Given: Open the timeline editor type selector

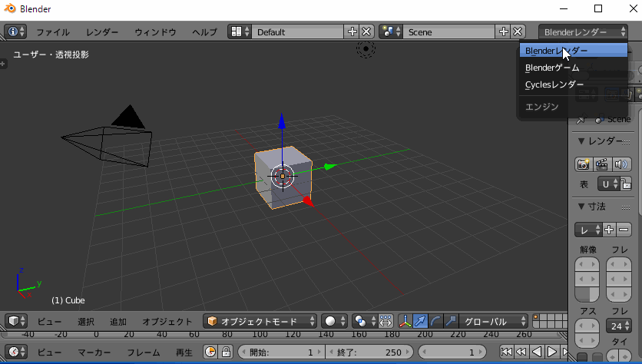Looking at the screenshot, I should pos(16,352).
